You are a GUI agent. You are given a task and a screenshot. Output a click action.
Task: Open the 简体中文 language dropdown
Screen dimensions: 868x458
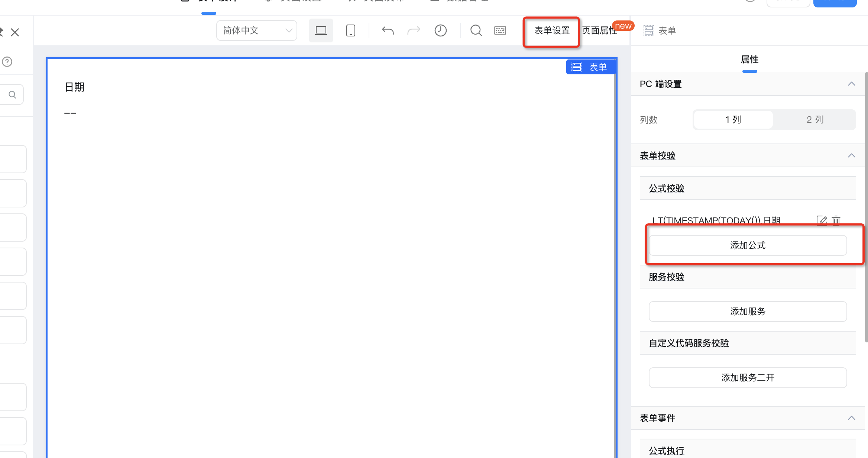click(257, 30)
